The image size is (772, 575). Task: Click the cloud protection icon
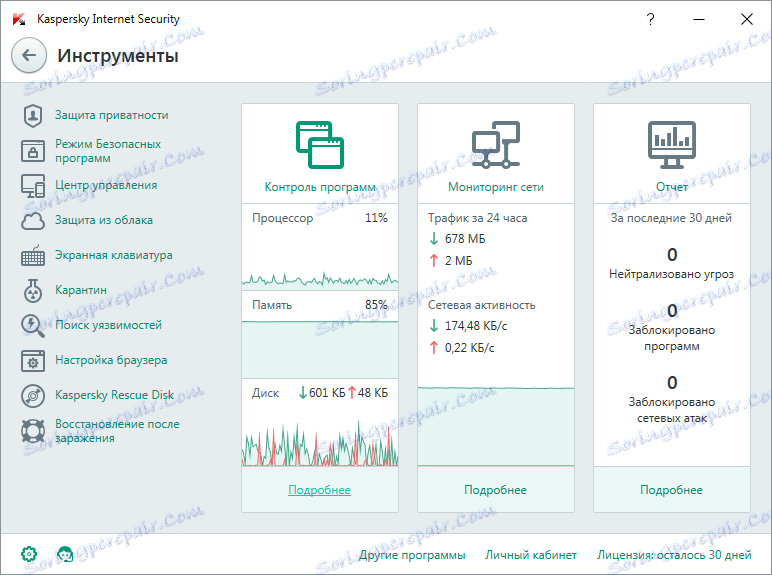pyautogui.click(x=33, y=221)
